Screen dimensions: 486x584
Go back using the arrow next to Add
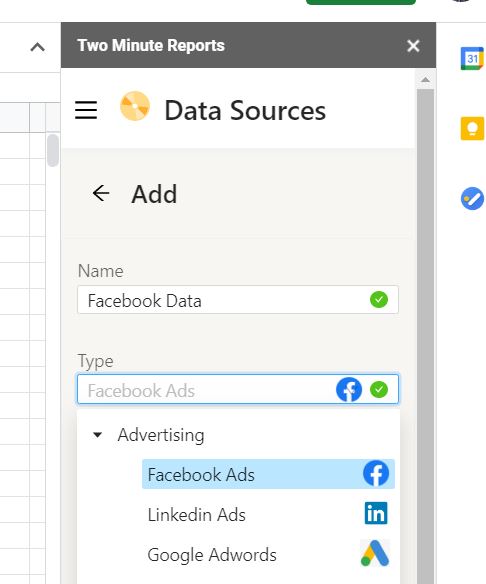[101, 193]
